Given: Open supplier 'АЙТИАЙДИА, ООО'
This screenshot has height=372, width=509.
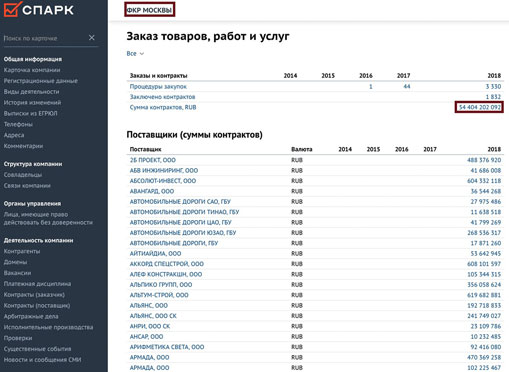Looking at the screenshot, I should click(x=155, y=254).
